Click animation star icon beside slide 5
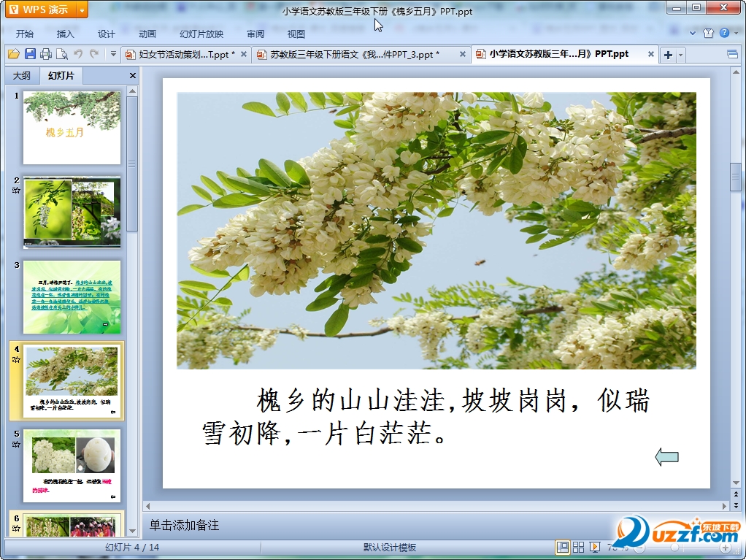Viewport: 746px width, 560px height. click(x=16, y=444)
